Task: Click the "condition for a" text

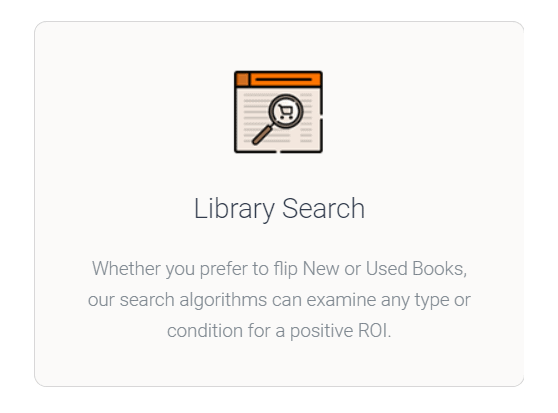Action: (x=226, y=331)
